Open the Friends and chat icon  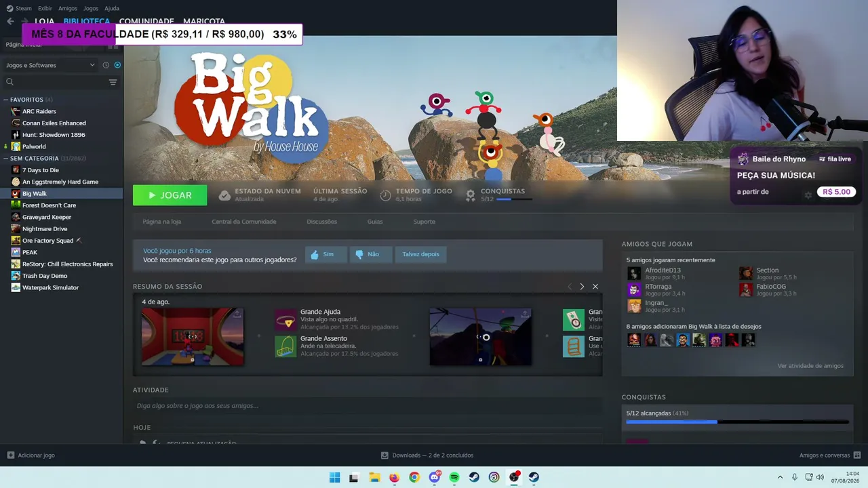point(857,455)
